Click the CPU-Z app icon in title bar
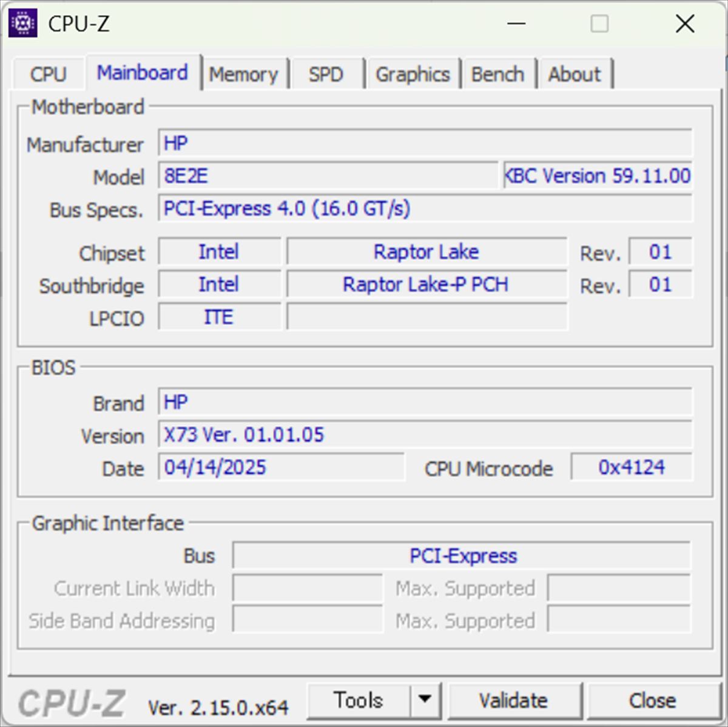This screenshot has width=728, height=727. [23, 24]
